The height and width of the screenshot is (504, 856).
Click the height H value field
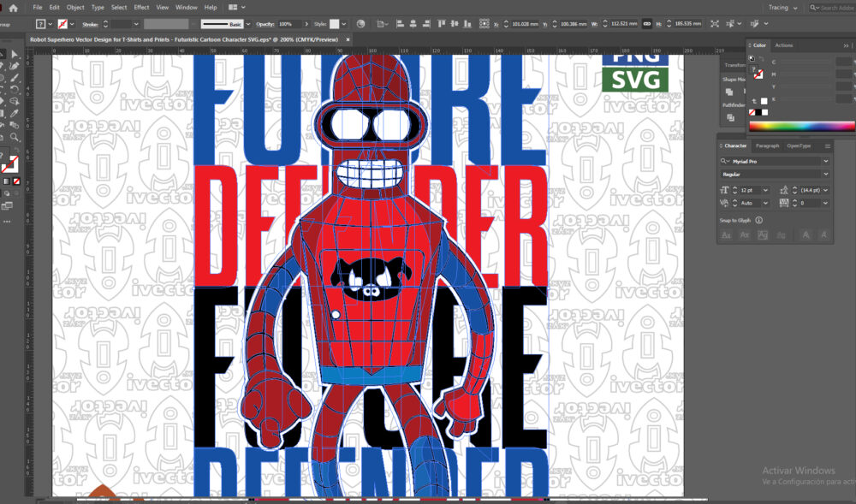click(x=688, y=24)
